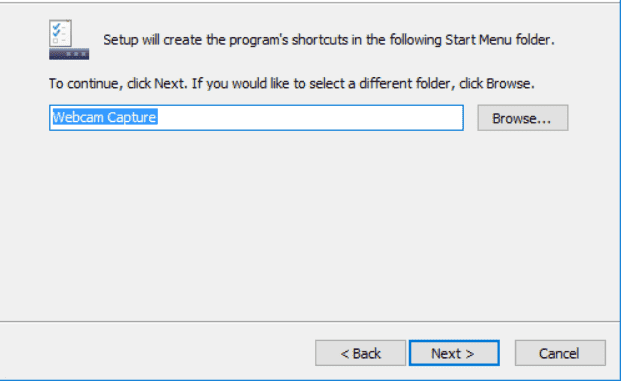Click the empty space after Webcam Capture in field
623x383 pixels.
click(x=310, y=118)
